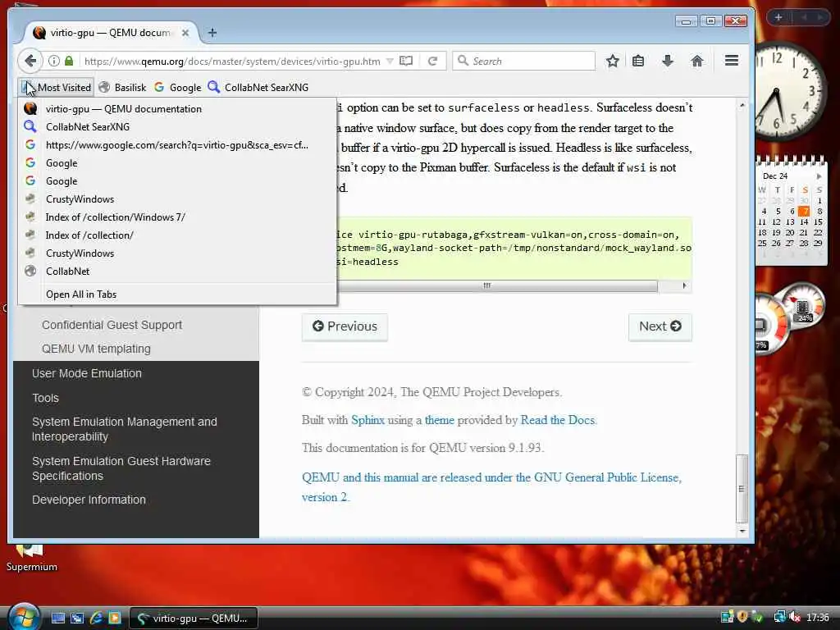Open QEMU VM templating sidebar item
This screenshot has width=840, height=630.
point(97,349)
